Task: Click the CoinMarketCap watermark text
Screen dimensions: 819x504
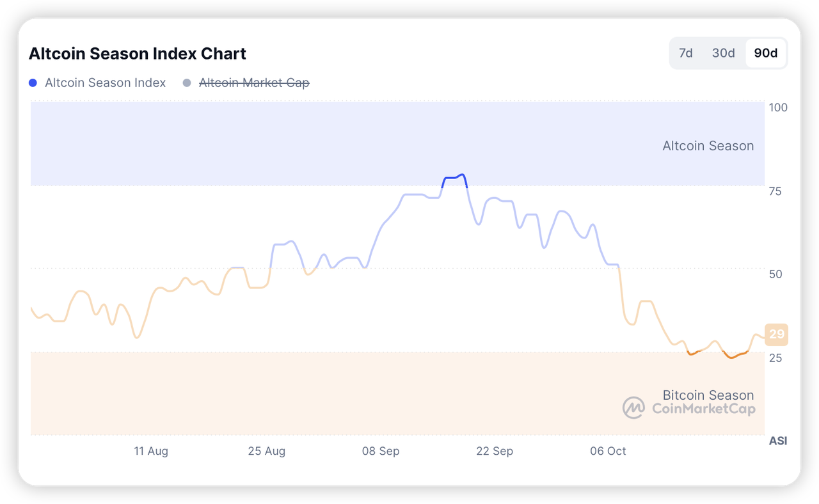Action: tap(703, 409)
